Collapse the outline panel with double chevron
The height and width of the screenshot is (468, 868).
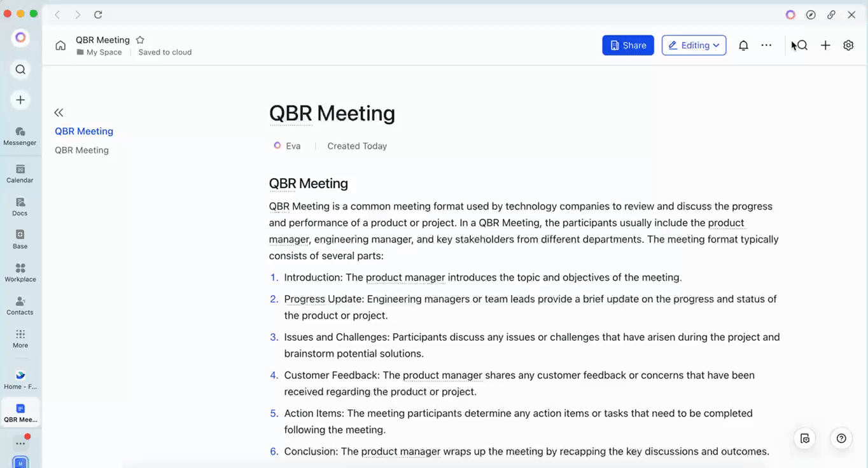click(59, 113)
